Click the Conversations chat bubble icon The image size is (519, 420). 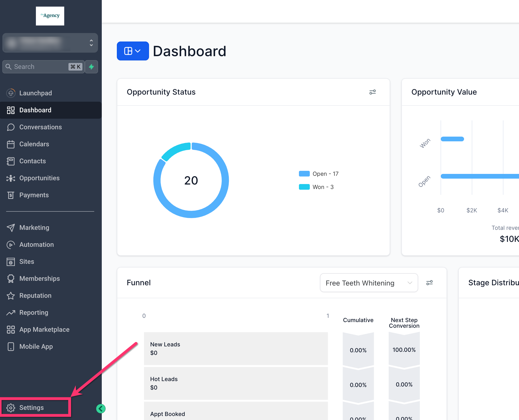click(11, 127)
